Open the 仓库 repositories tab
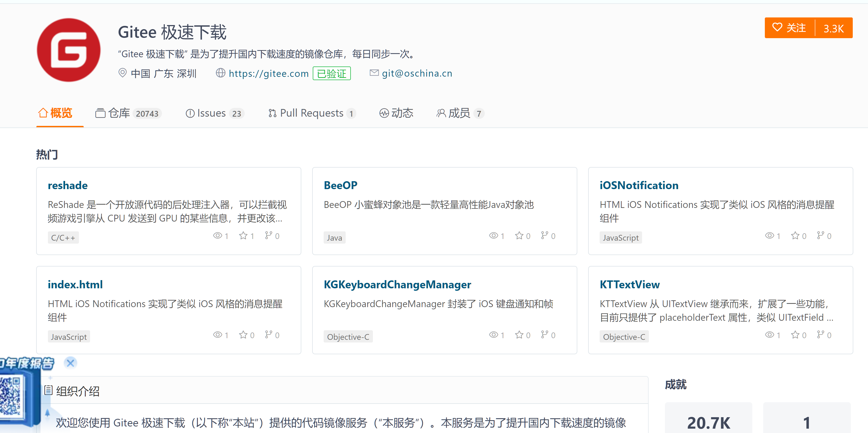The height and width of the screenshot is (433, 868). click(x=128, y=113)
